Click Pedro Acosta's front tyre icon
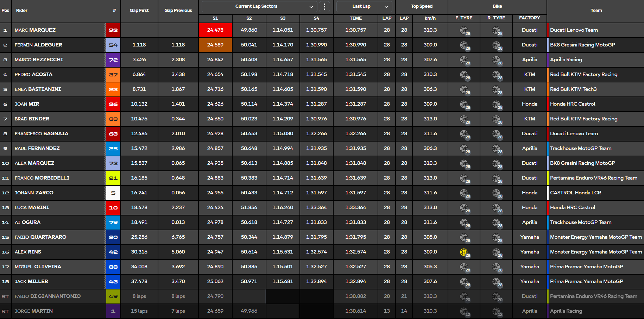The image size is (644, 319). 464,75
